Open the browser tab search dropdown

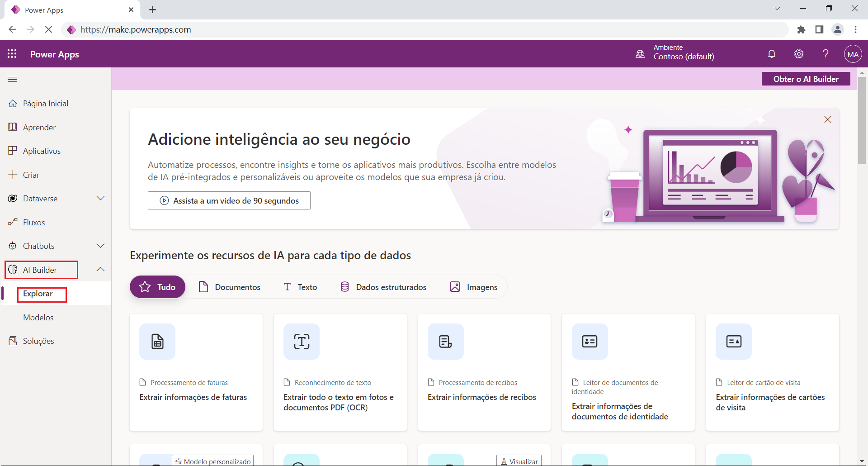(x=777, y=9)
